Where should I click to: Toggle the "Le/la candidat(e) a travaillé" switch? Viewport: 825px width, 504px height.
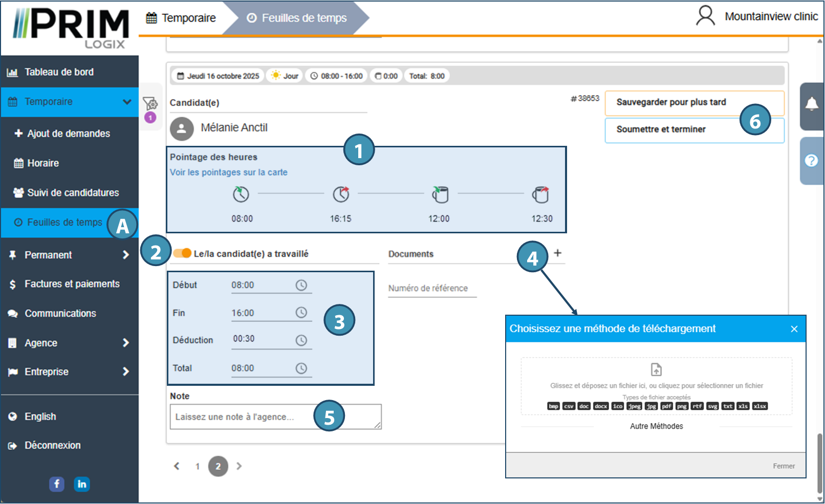(x=182, y=253)
